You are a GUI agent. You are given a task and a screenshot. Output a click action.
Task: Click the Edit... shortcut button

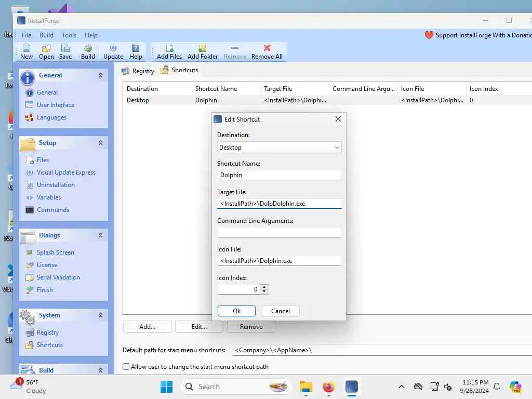[199, 327]
